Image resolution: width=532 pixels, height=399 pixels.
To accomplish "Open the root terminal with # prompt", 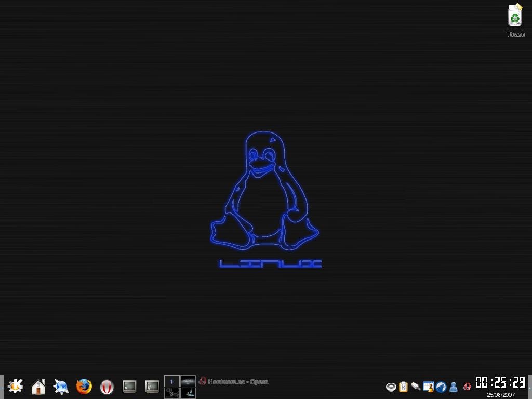I will point(152,387).
